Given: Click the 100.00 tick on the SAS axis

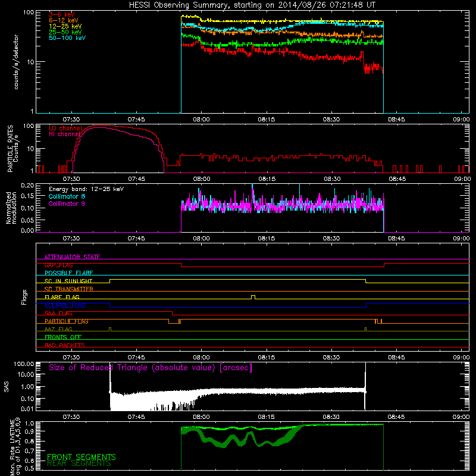Looking at the screenshot, I should 24,364.
